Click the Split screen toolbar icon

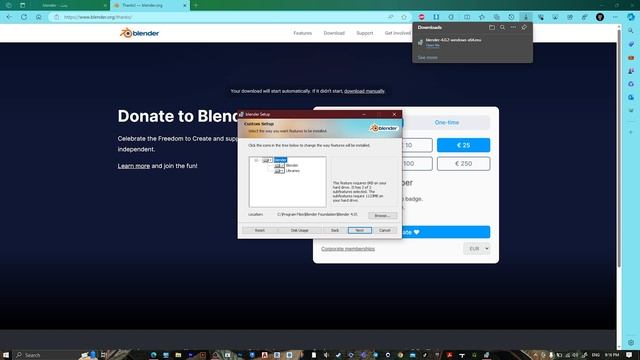pyautogui.click(x=467, y=17)
